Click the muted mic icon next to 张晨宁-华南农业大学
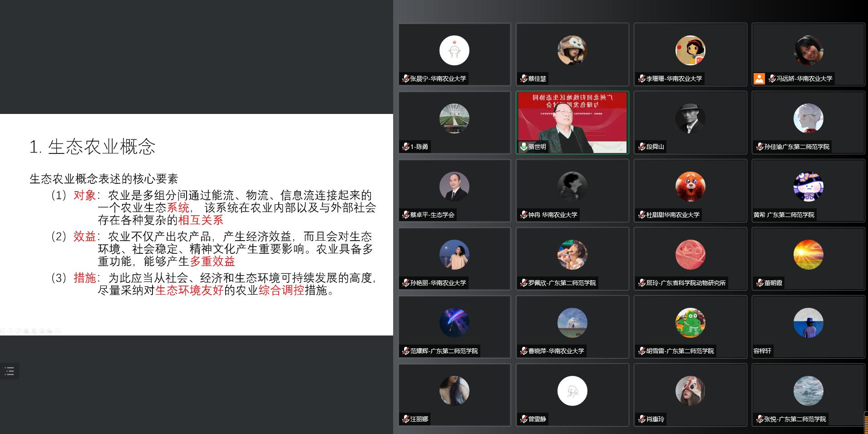Screen dimensions: 868x434 [x=405, y=79]
